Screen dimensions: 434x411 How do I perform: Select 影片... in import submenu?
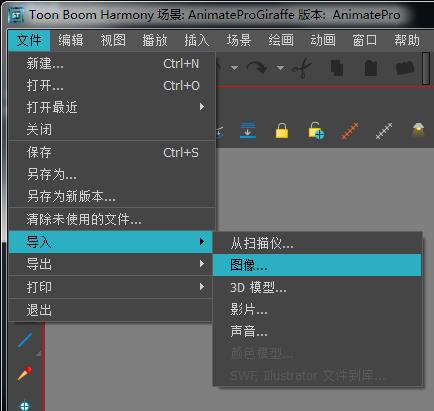(x=317, y=310)
